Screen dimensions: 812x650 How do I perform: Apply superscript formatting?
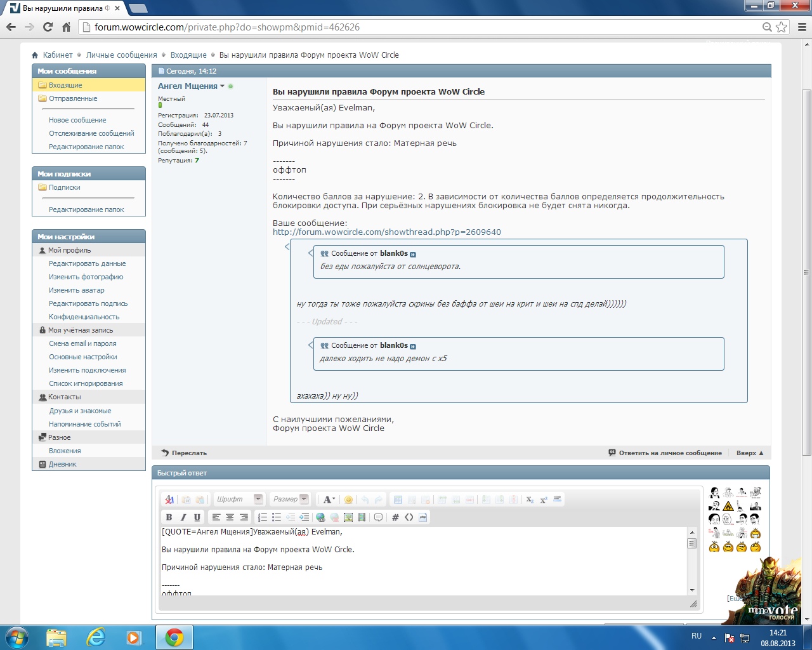pyautogui.click(x=544, y=500)
